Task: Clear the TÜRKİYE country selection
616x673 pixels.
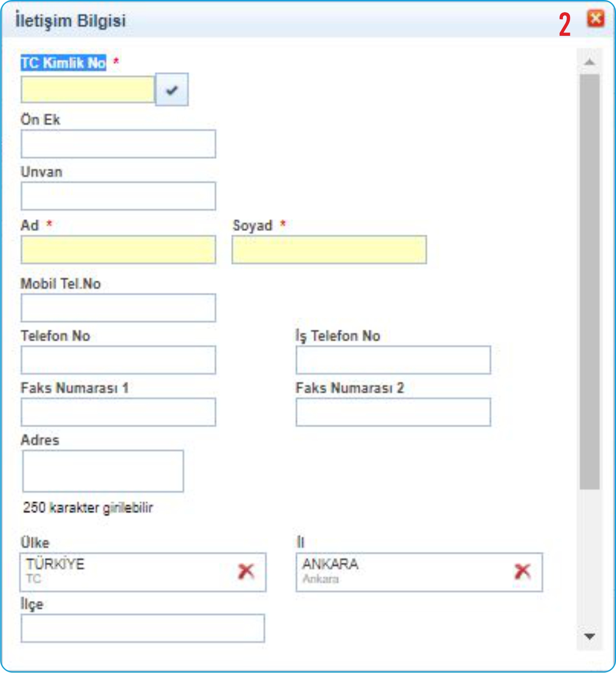Action: tap(246, 571)
